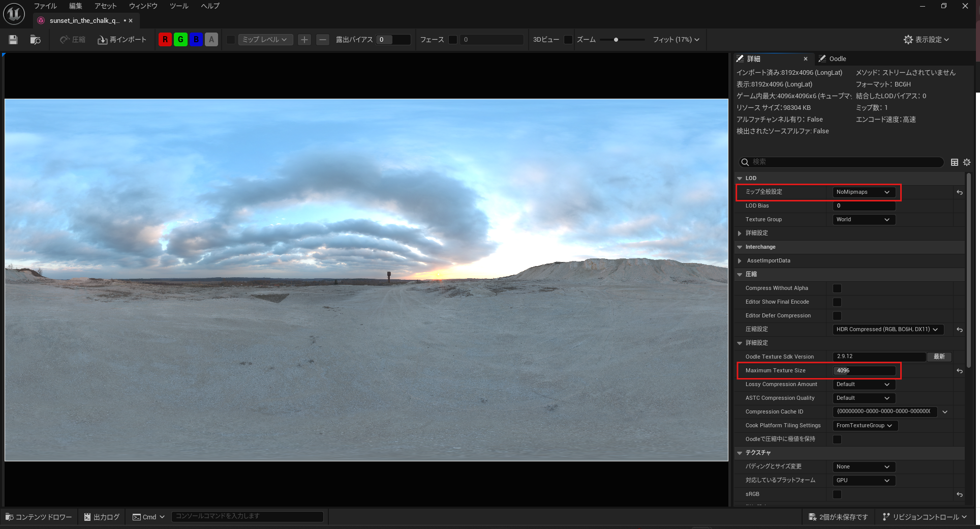Expand the AssetImportData section
Image resolution: width=980 pixels, height=529 pixels.
click(740, 261)
